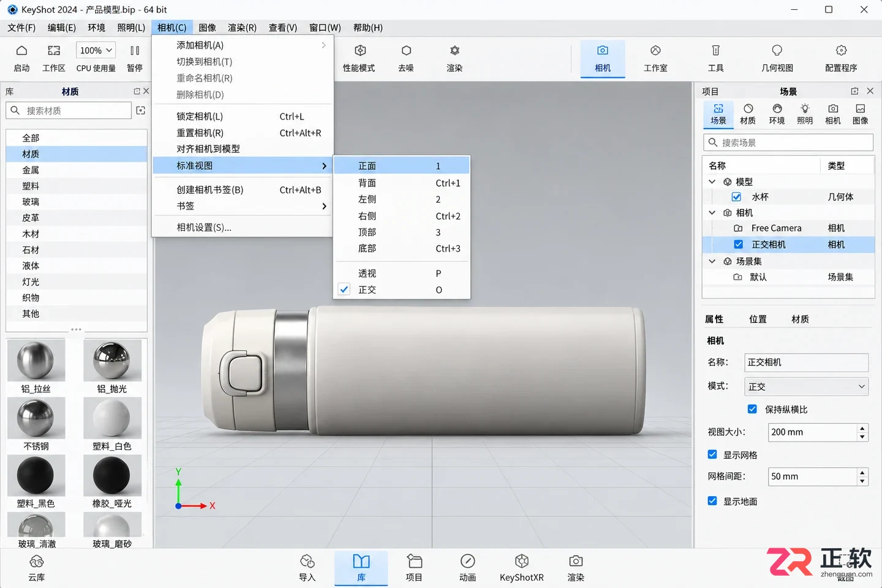882x588 pixels.
Task: Uncheck 显示网格 checkbox
Action: [712, 454]
